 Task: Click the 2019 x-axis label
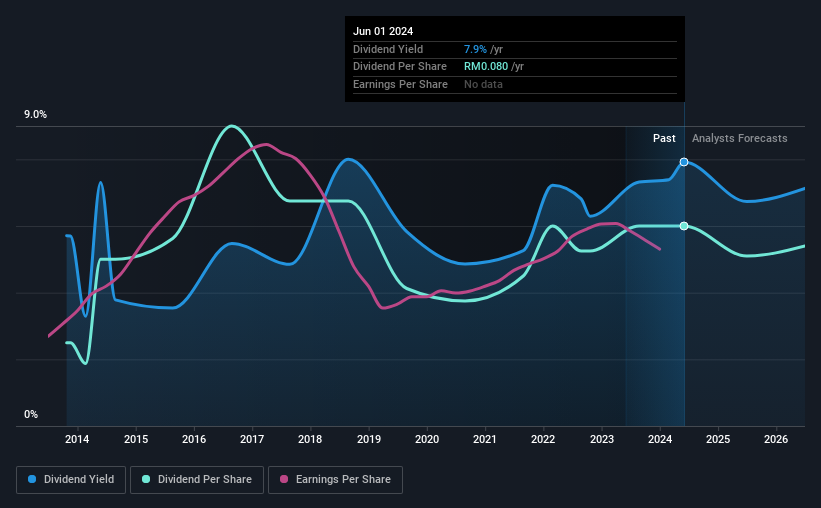369,439
